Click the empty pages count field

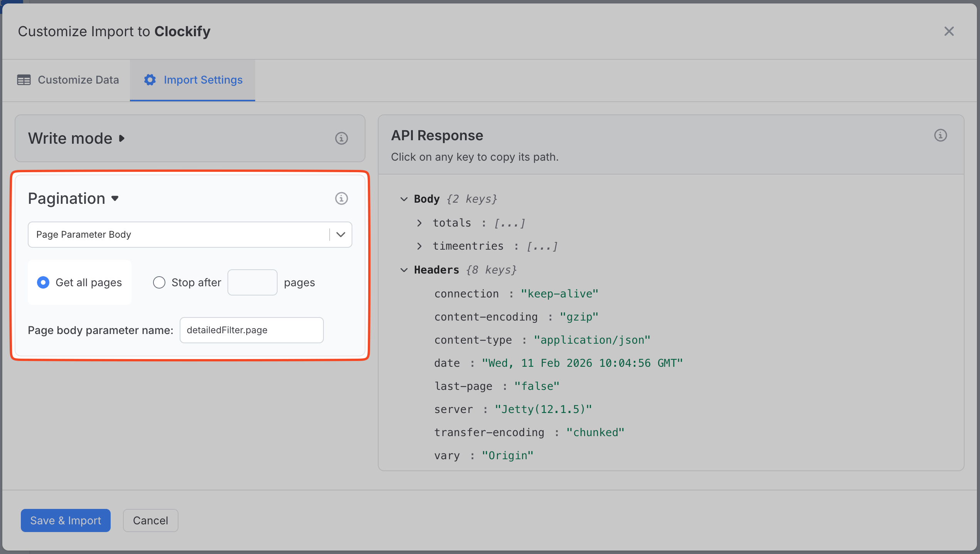point(252,282)
